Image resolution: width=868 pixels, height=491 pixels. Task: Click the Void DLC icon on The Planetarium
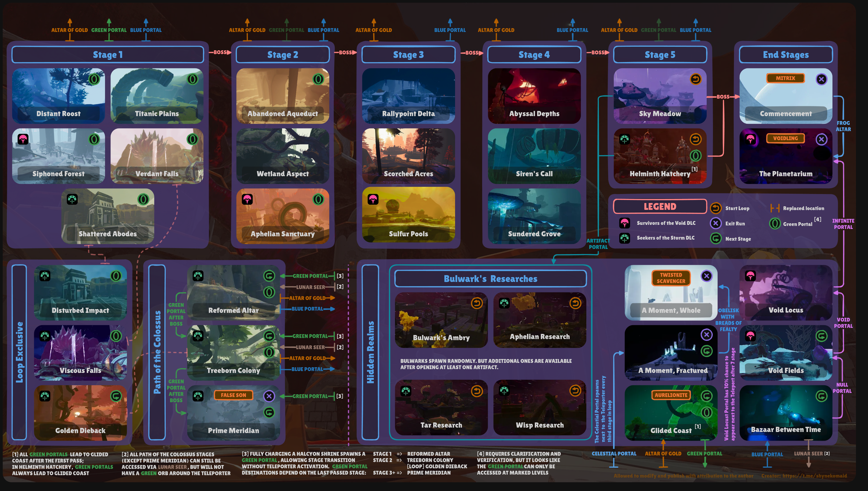(750, 139)
